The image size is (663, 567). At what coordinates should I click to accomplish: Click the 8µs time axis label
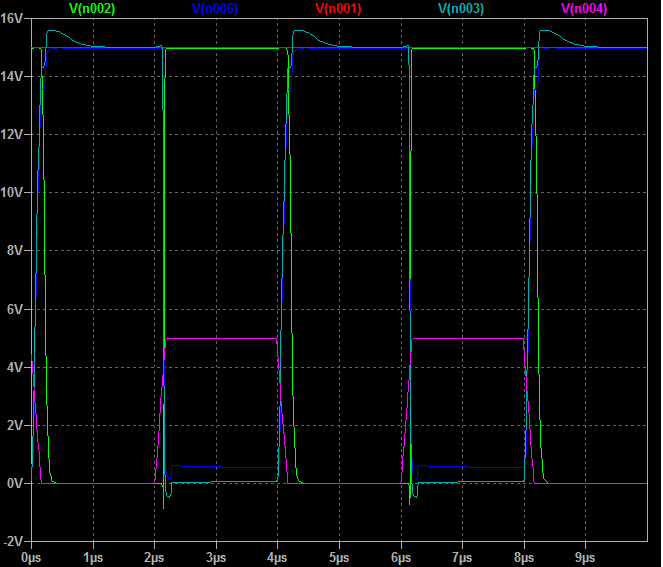point(524,558)
